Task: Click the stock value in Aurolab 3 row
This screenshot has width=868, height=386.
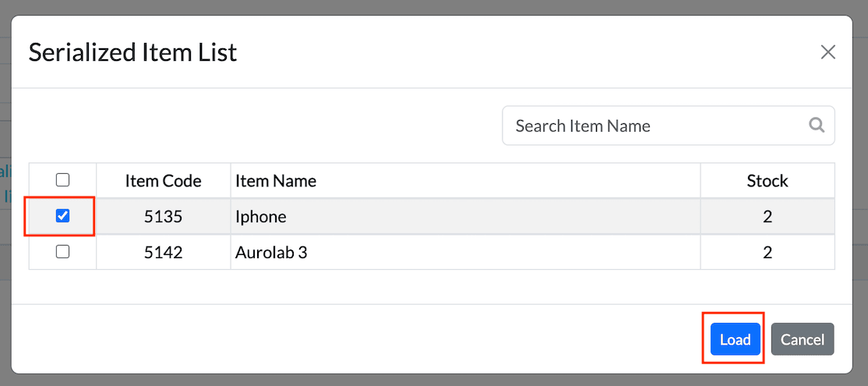Action: pyautogui.click(x=767, y=253)
